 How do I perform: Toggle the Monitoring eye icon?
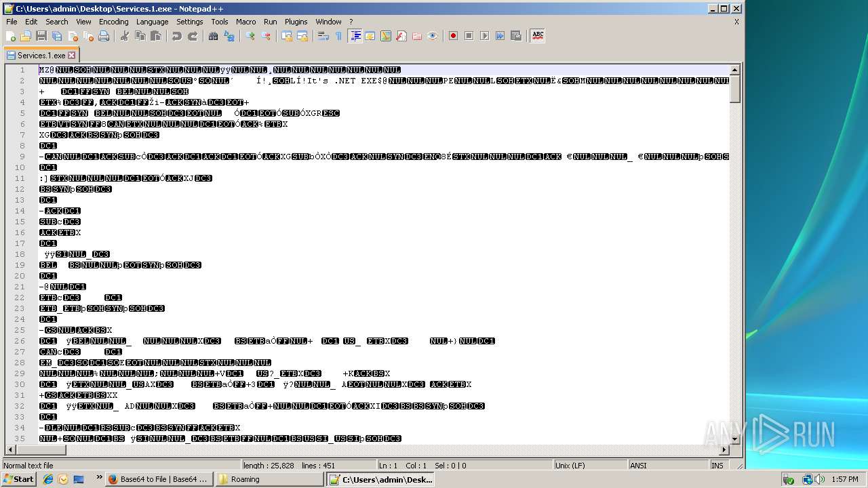[433, 36]
